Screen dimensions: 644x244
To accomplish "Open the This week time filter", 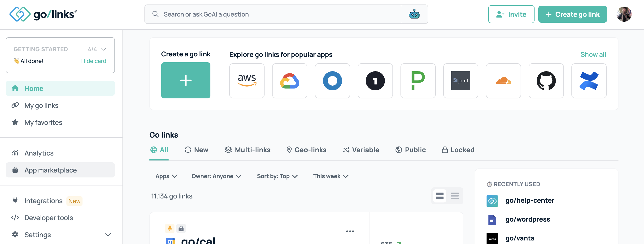I will pos(331,176).
